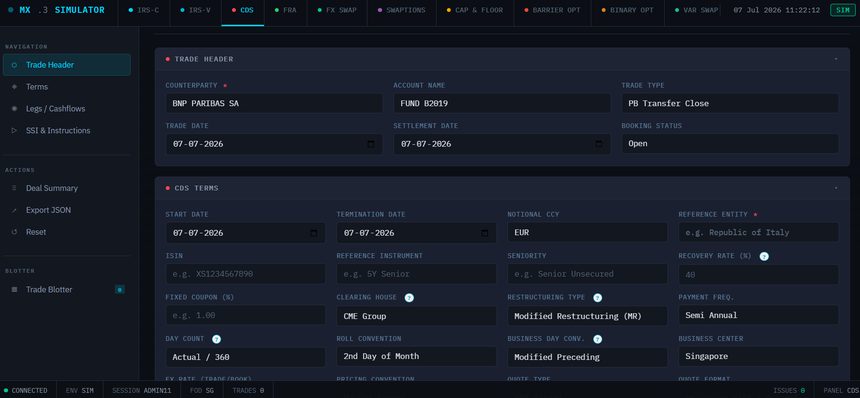Switch to BINARY OPT tab
This screenshot has height=398, width=860.
[x=627, y=10]
